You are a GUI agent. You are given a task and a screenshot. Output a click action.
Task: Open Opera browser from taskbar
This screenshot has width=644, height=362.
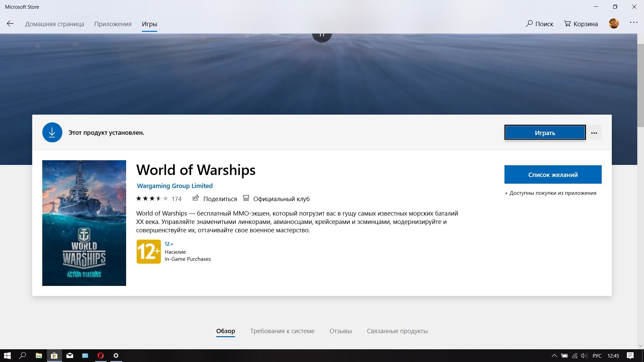(101, 356)
